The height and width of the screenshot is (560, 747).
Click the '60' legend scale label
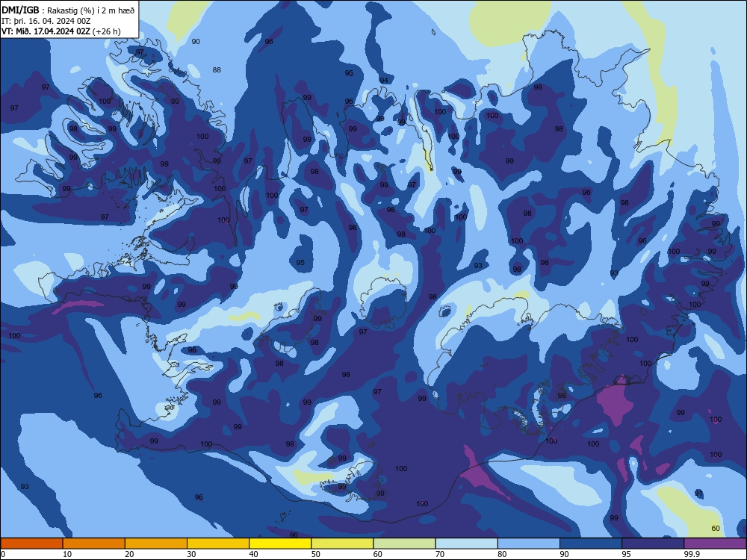[378, 554]
